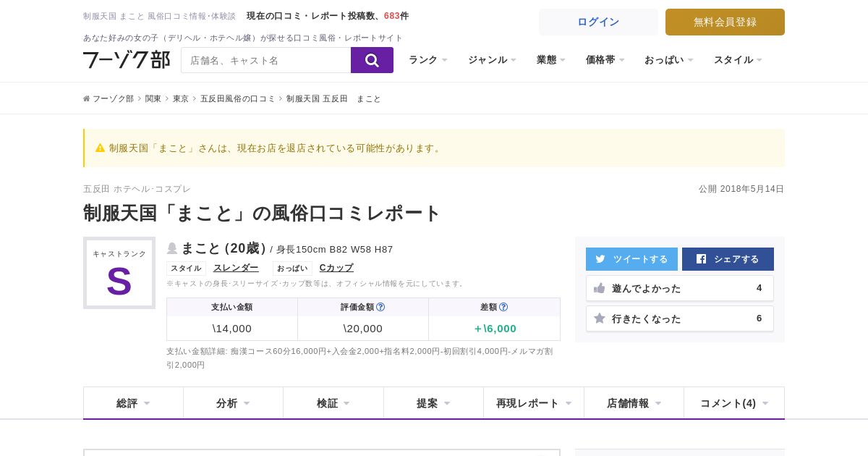Click the warning triangle icon in notice

pyautogui.click(x=100, y=148)
